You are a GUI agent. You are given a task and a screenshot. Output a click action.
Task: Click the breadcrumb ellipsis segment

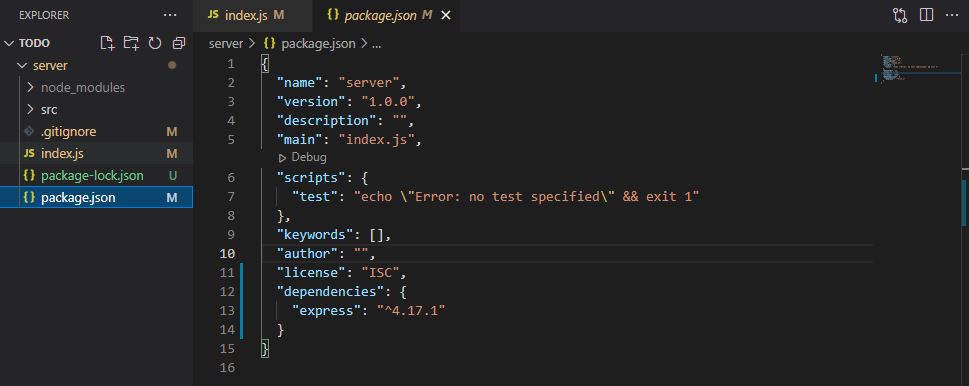[x=376, y=44]
